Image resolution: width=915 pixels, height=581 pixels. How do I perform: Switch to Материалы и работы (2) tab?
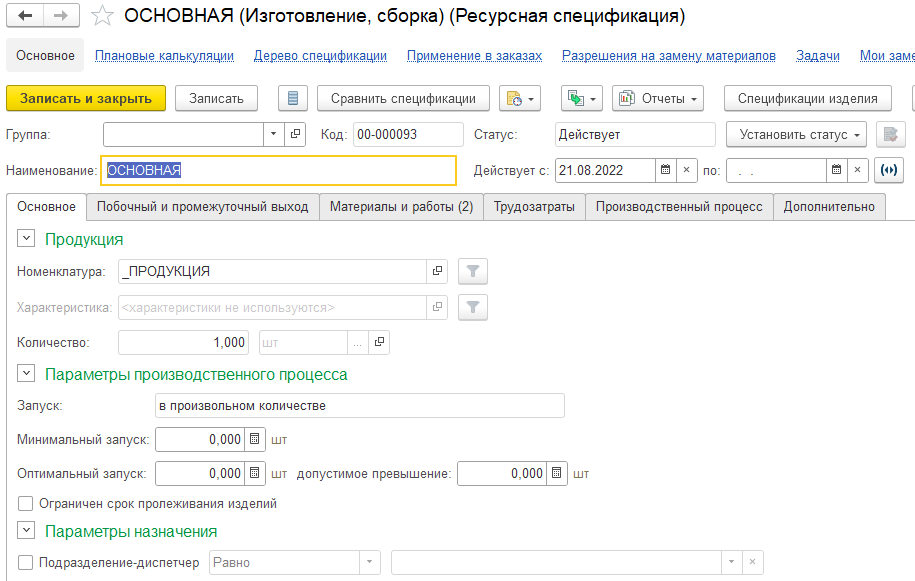401,206
